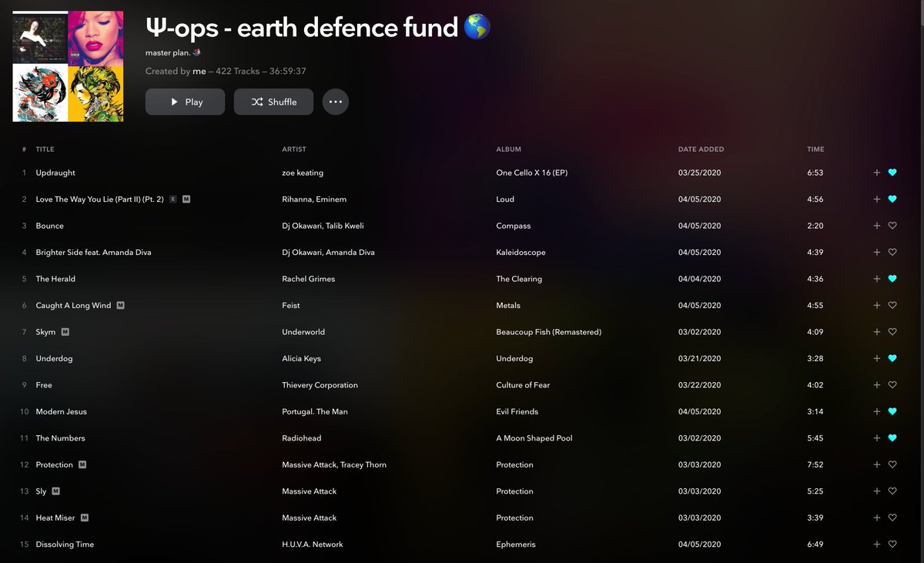Open Alicia Keys artist page

(x=302, y=358)
